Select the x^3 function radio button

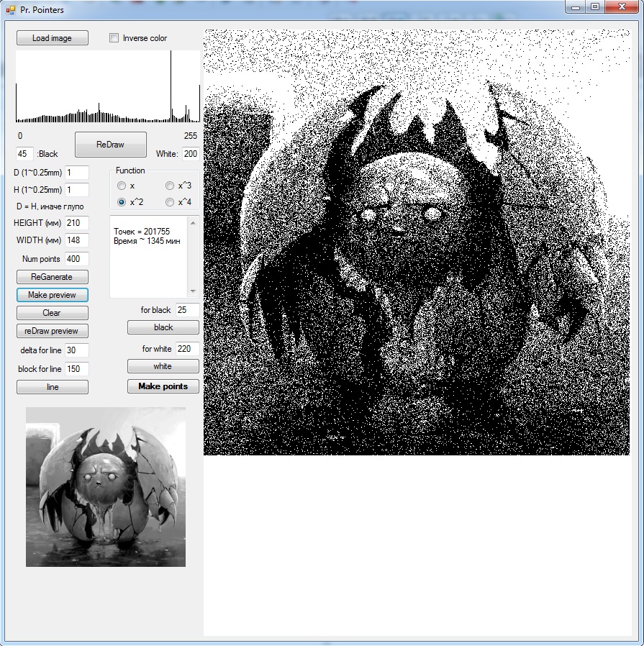[x=170, y=186]
